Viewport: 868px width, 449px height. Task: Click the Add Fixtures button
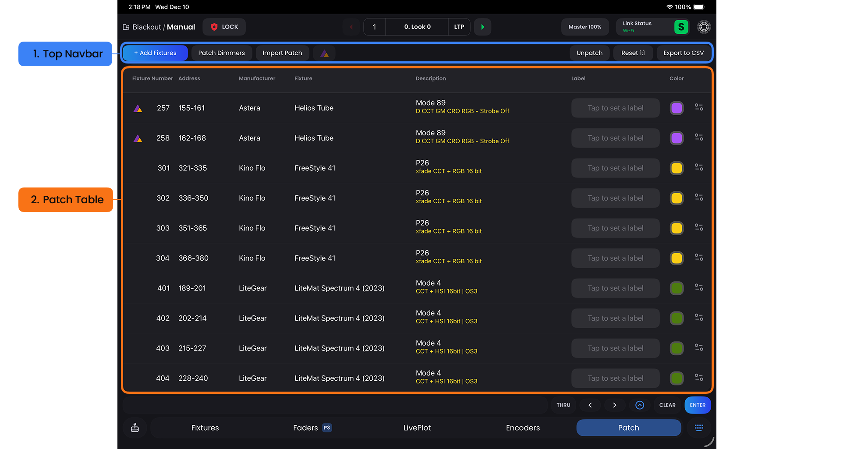(x=155, y=53)
